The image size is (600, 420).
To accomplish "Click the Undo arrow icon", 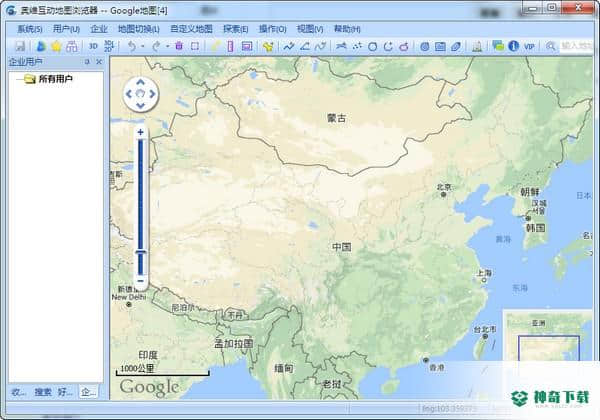I will [132, 47].
